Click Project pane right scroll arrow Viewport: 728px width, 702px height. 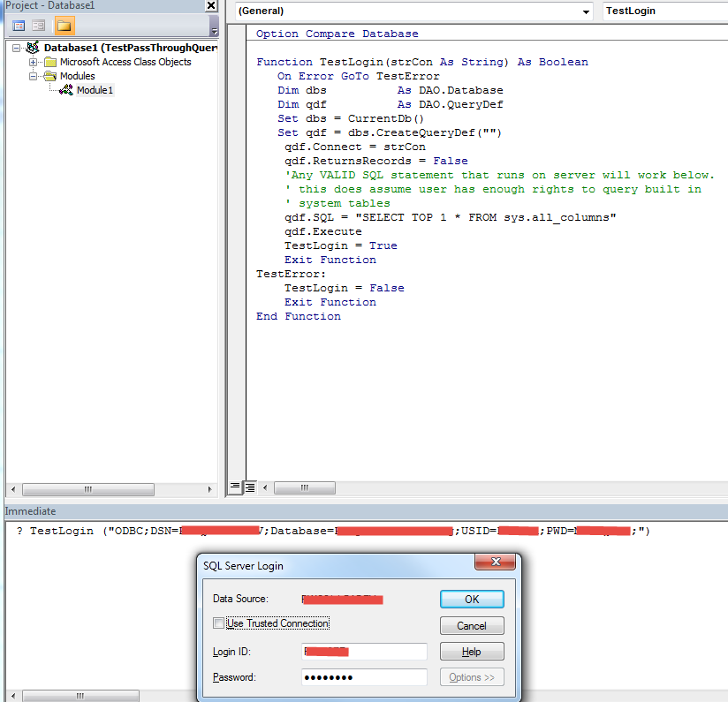point(209,489)
